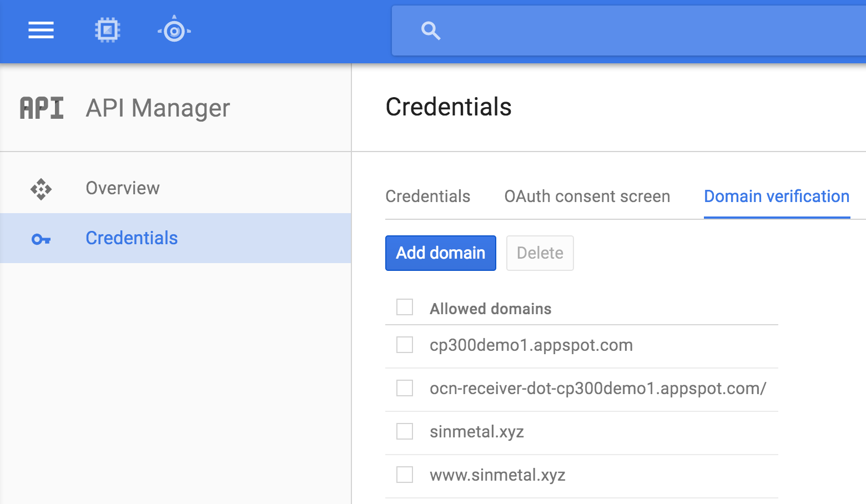Click the Overview diamond icon

coord(41,189)
